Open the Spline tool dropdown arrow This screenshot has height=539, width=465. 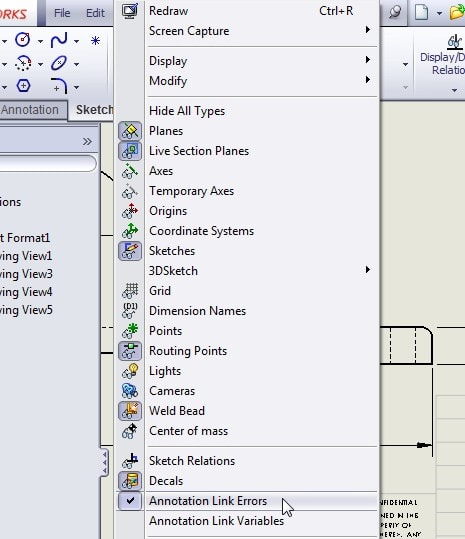point(77,42)
